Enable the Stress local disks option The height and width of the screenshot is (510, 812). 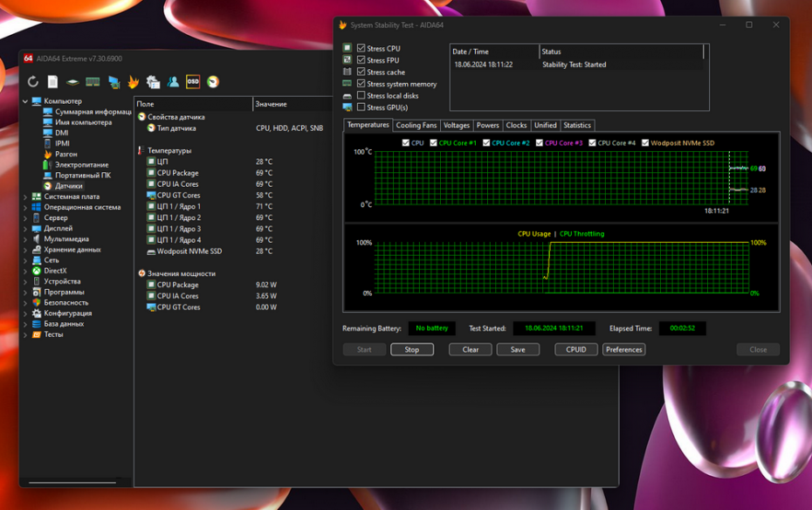coord(361,96)
